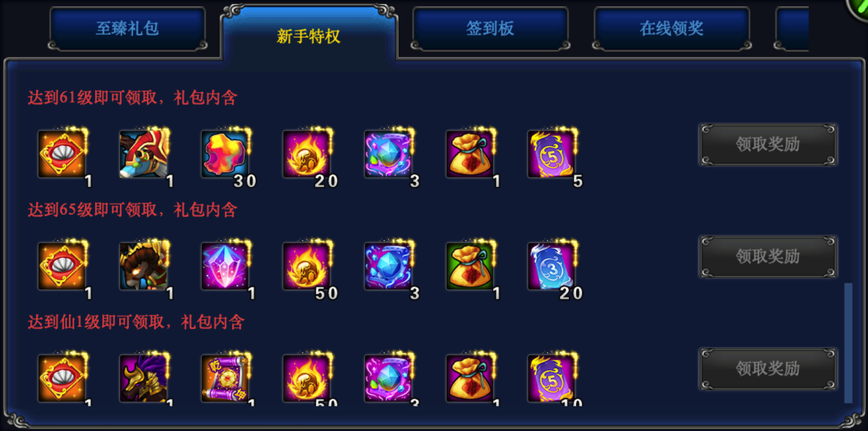Select the colorful ore icon with count 30
The image size is (868, 431).
(x=225, y=154)
